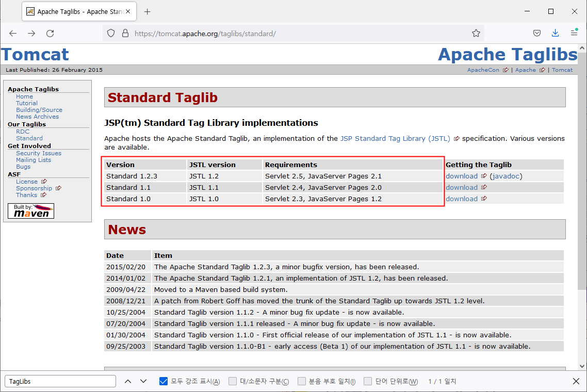The width and height of the screenshot is (587, 392).
Task: Close the Apache Taglibs browser tab
Action: (128, 12)
